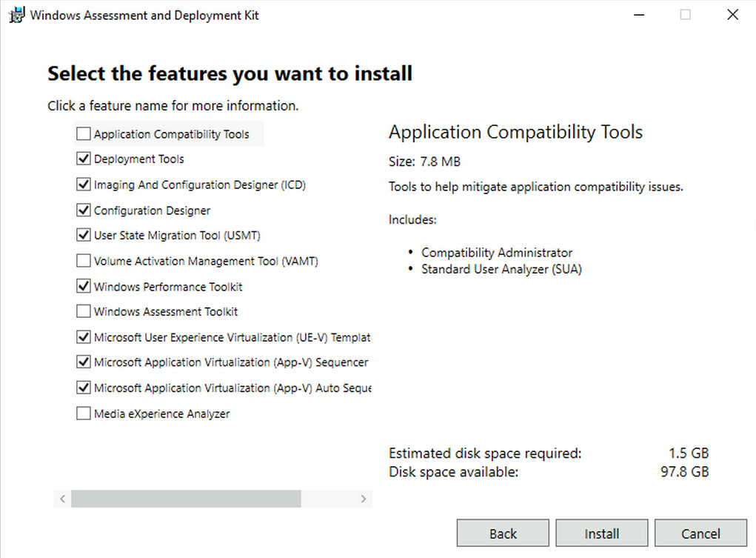Toggle the App-V Auto Sequencer checkbox
756x558 pixels.
coord(84,388)
